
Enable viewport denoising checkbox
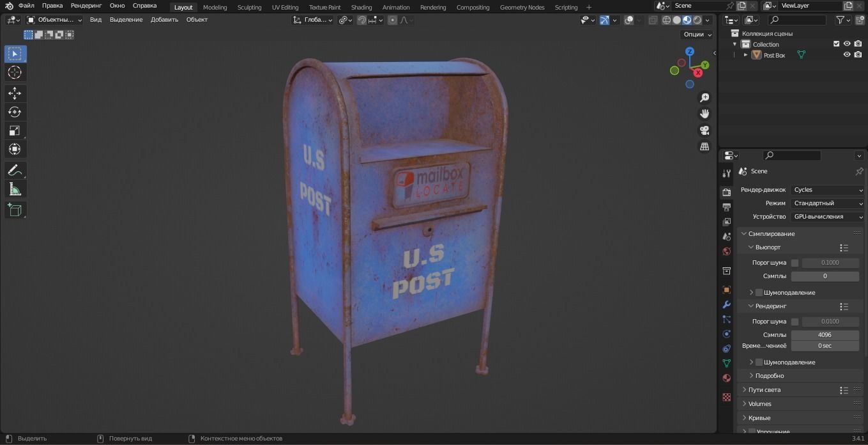tap(759, 292)
